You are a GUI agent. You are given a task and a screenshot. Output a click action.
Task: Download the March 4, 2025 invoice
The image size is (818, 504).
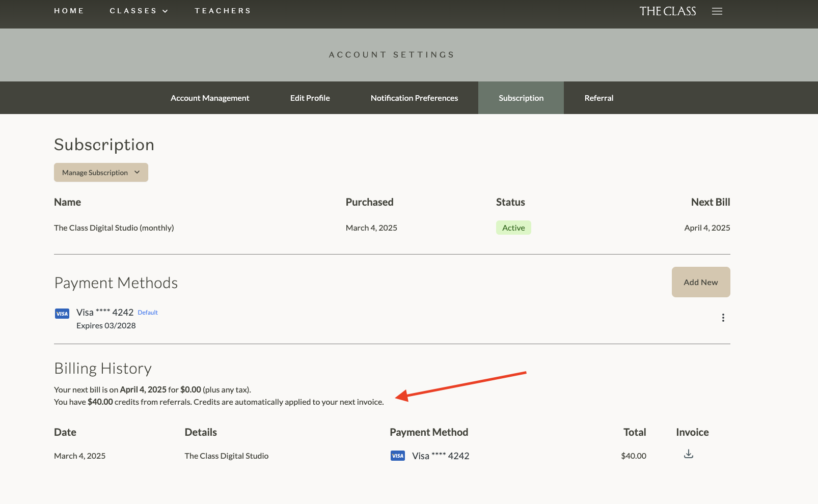click(x=689, y=454)
